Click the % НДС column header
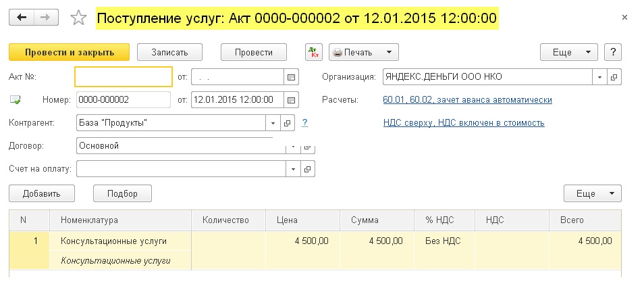Image resolution: width=644 pixels, height=290 pixels. click(444, 220)
